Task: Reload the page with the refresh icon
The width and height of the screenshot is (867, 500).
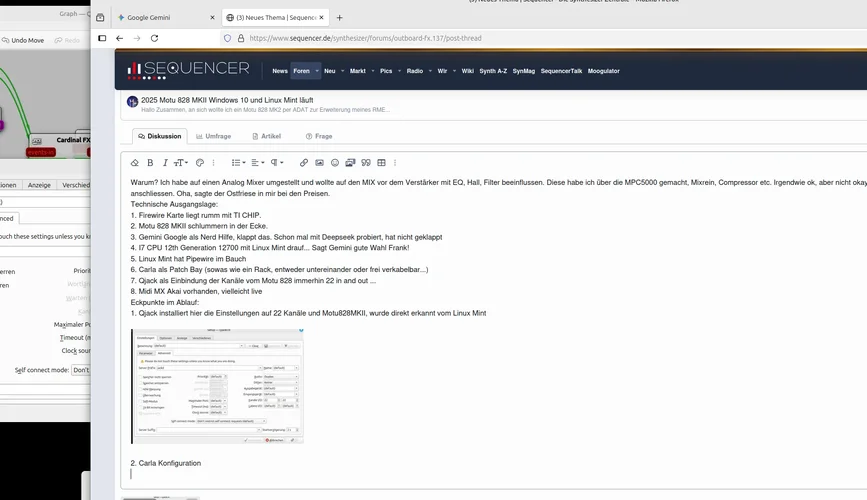Action: [x=154, y=38]
